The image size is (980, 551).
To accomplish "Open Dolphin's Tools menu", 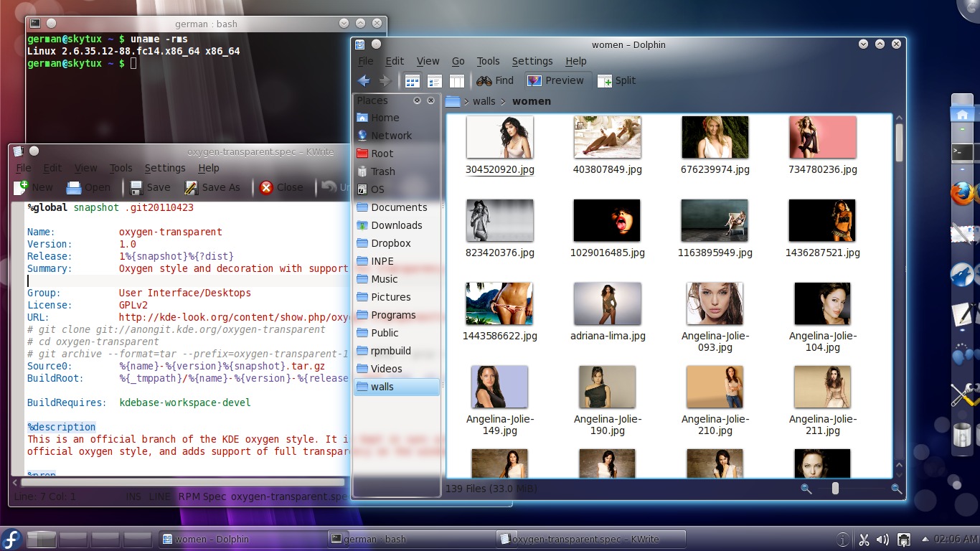I will click(488, 61).
